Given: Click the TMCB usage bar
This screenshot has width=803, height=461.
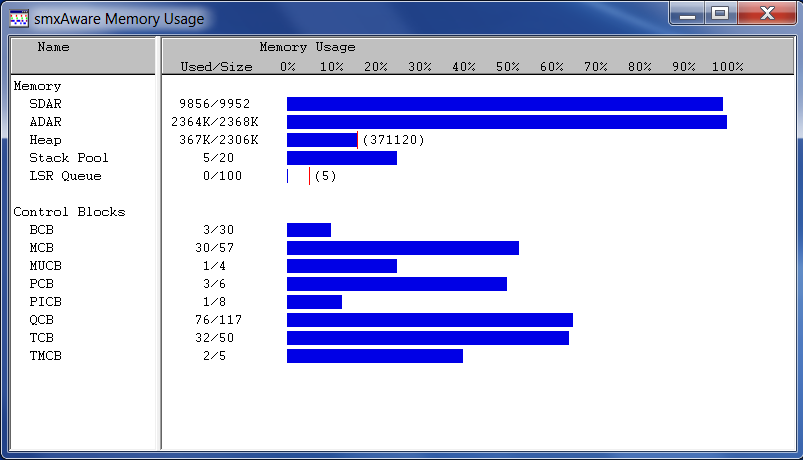Looking at the screenshot, I should [x=375, y=356].
